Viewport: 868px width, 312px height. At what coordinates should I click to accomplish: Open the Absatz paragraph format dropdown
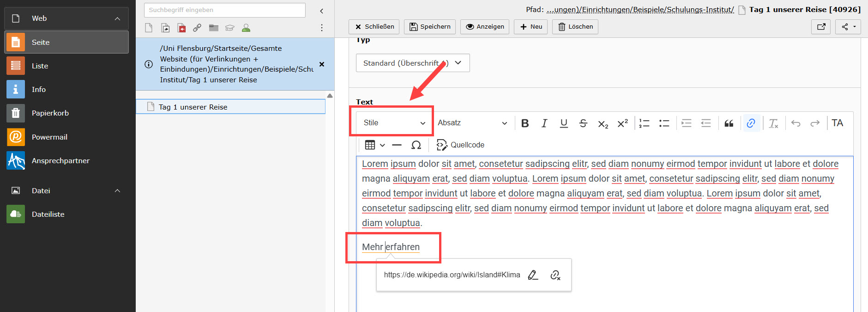point(472,123)
